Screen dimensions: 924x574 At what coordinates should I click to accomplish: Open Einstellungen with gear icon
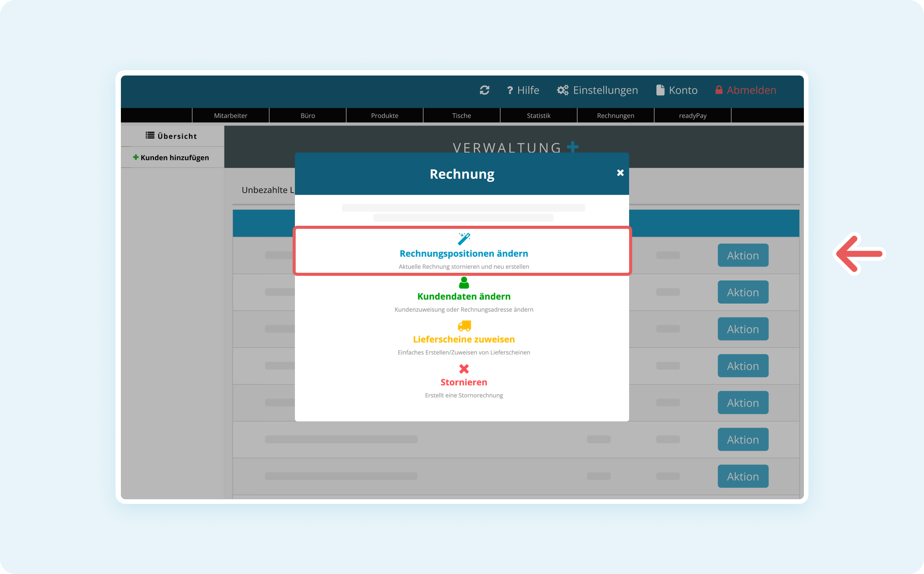598,90
